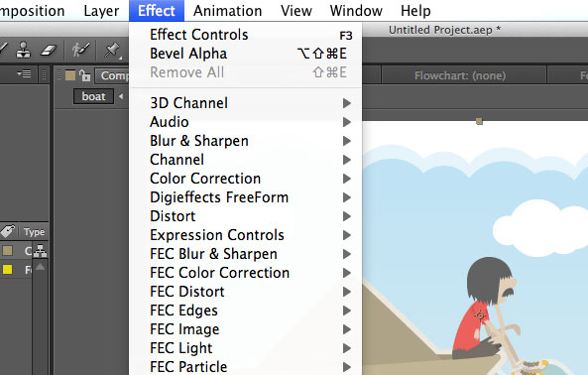
Task: Choose Effect Controls from the menu
Action: pyautogui.click(x=246, y=35)
